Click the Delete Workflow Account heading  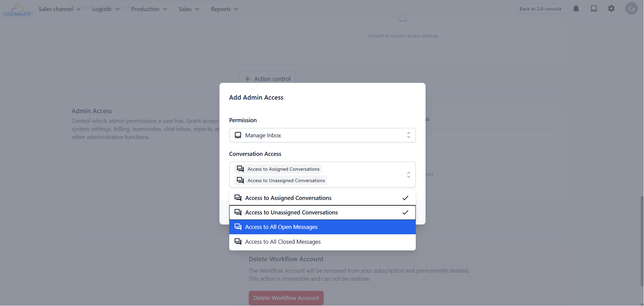point(286,259)
